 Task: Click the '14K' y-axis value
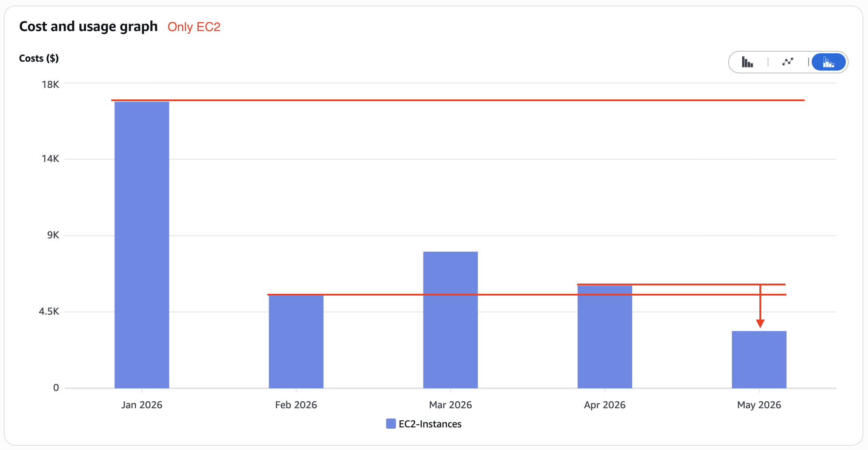(51, 159)
